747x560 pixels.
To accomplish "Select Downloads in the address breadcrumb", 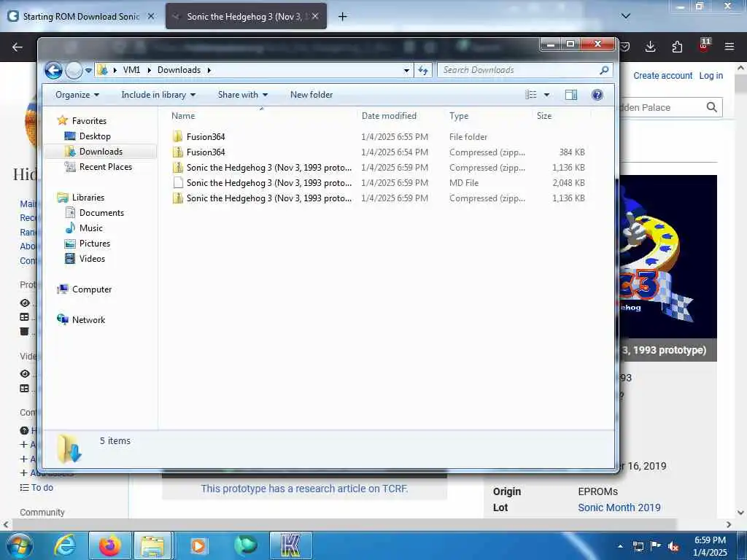I will click(x=179, y=70).
